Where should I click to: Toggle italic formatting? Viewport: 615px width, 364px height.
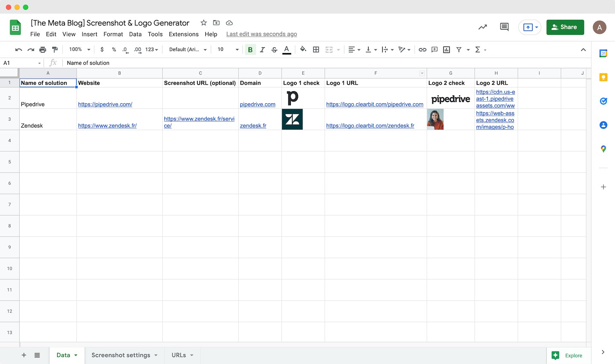[262, 50]
